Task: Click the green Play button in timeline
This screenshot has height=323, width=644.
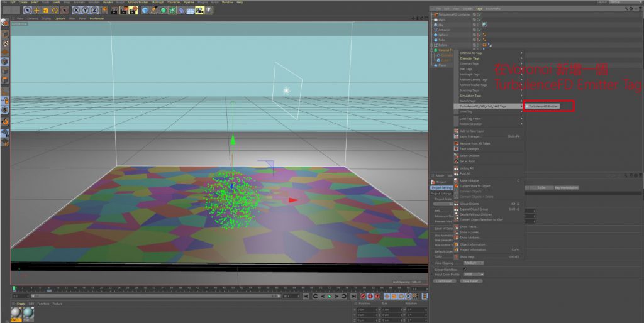Action: click(328, 296)
